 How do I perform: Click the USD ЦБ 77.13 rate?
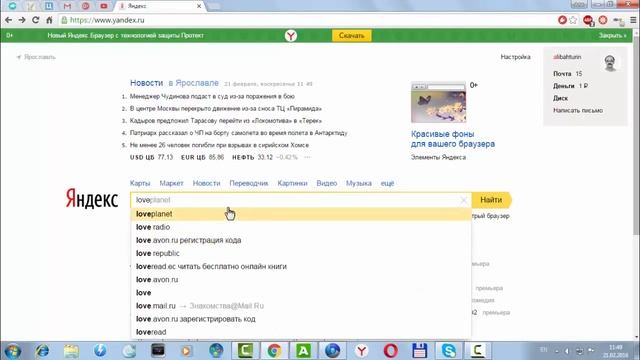click(x=151, y=157)
